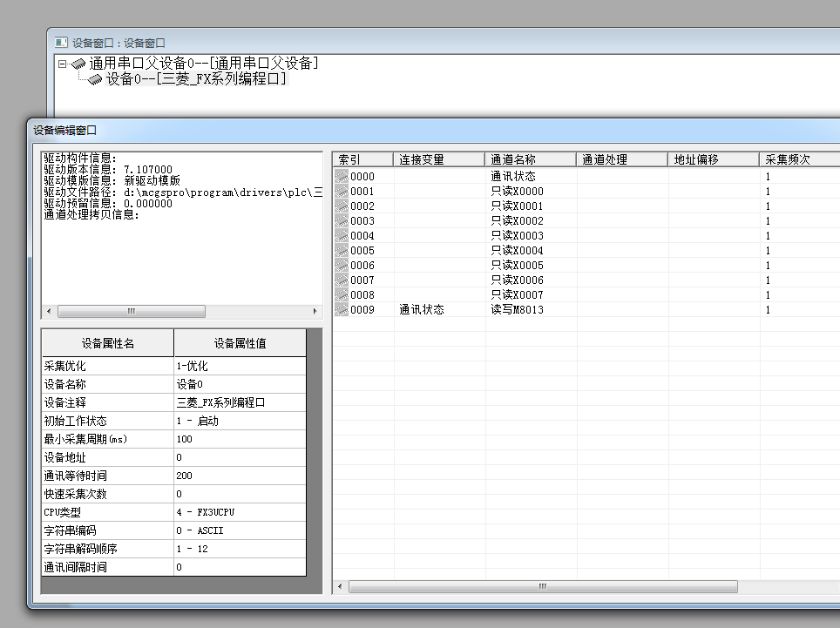Collapse the 通用串口父设备0 tree node

coord(62,64)
